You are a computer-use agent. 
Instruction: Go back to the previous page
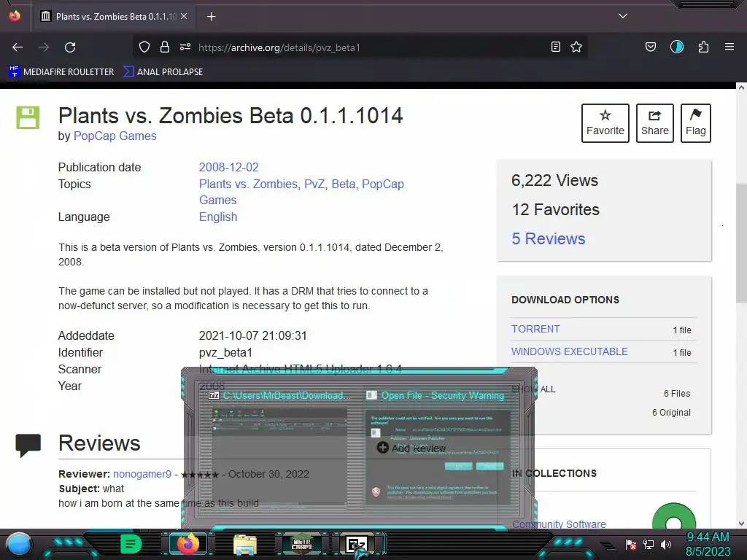[x=18, y=47]
